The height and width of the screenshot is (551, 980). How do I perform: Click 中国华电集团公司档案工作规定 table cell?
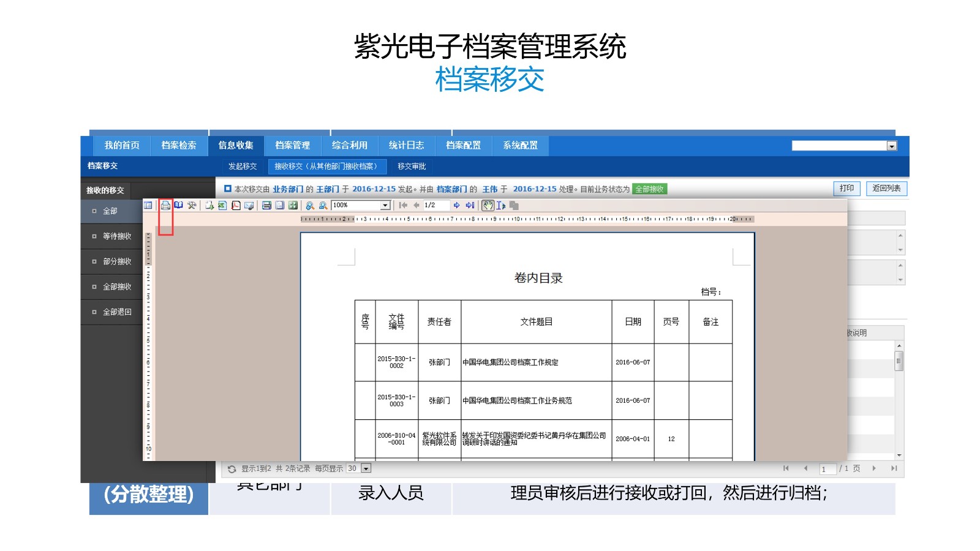coord(536,362)
